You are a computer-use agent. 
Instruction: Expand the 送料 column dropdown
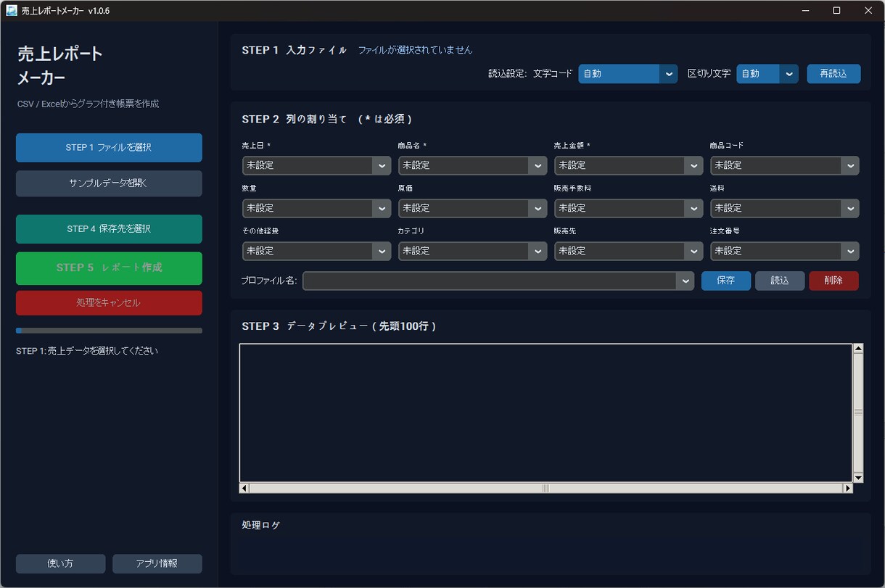point(784,208)
